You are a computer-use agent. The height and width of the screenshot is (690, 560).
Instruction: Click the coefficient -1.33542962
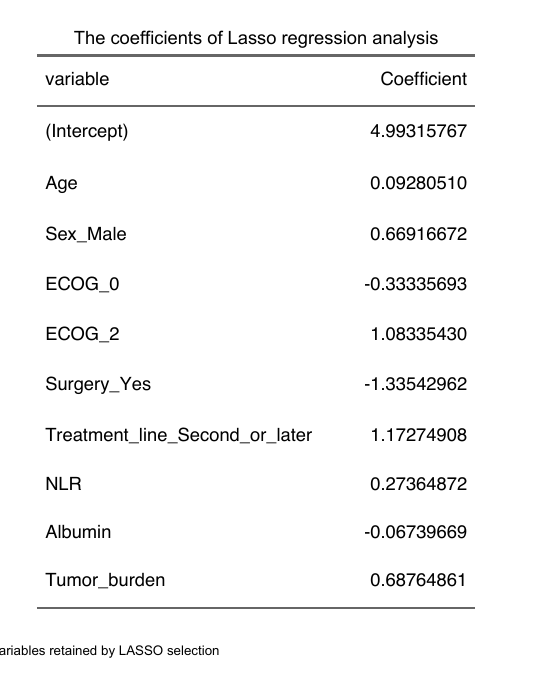click(415, 384)
